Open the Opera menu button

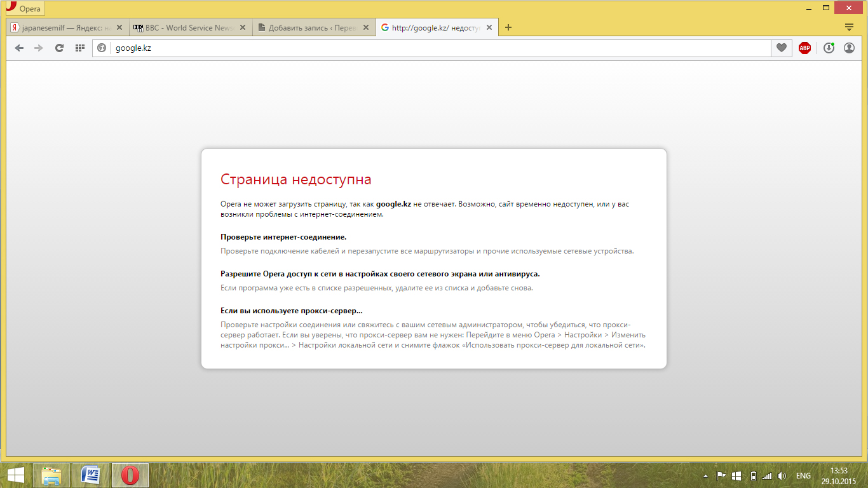coord(25,9)
